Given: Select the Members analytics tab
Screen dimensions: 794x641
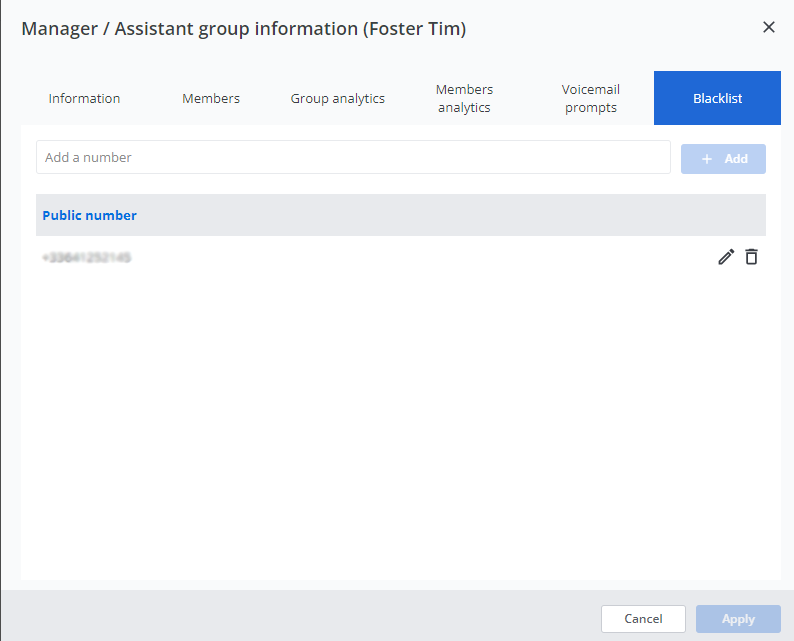Looking at the screenshot, I should click(x=464, y=98).
